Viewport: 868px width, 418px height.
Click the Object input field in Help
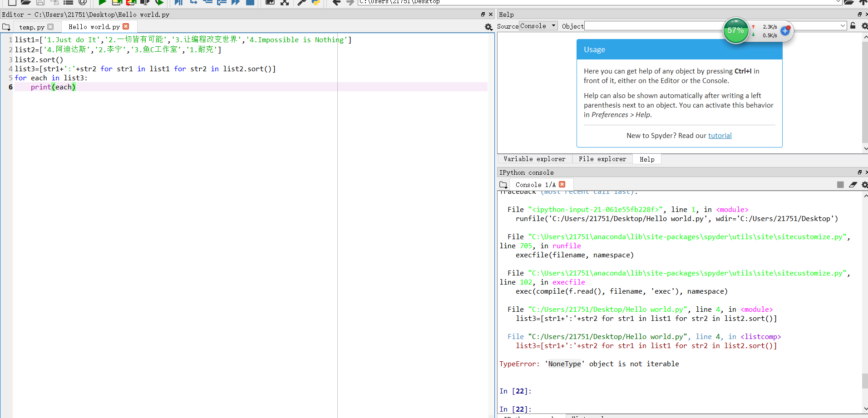(654, 26)
